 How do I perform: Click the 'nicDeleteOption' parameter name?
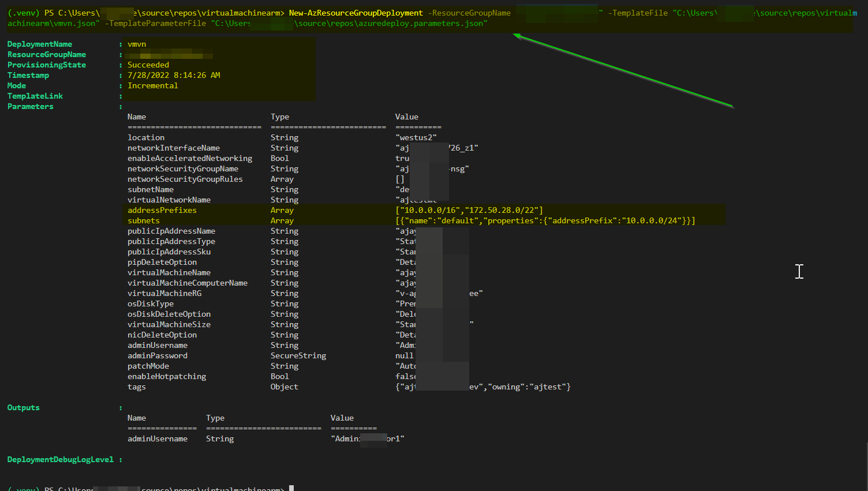tap(162, 335)
